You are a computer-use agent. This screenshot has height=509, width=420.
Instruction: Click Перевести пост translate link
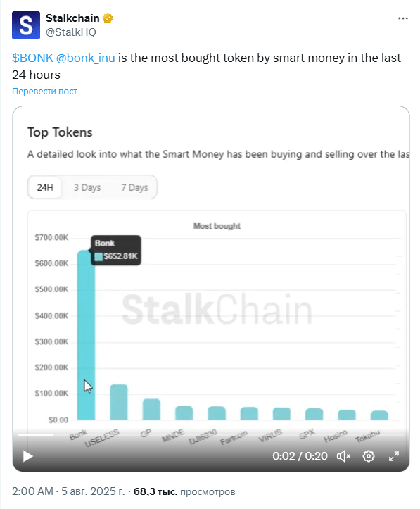click(x=44, y=92)
